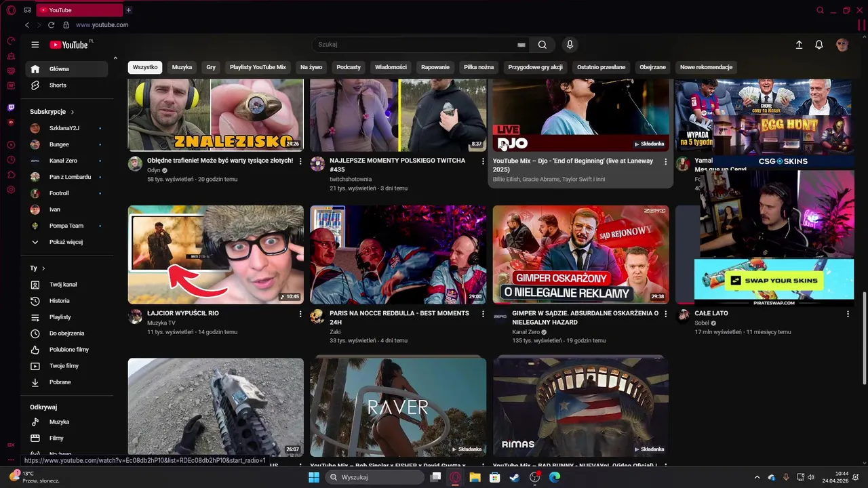Open the Microsoft Store taskbar icon
The image size is (868, 488).
(x=495, y=477)
